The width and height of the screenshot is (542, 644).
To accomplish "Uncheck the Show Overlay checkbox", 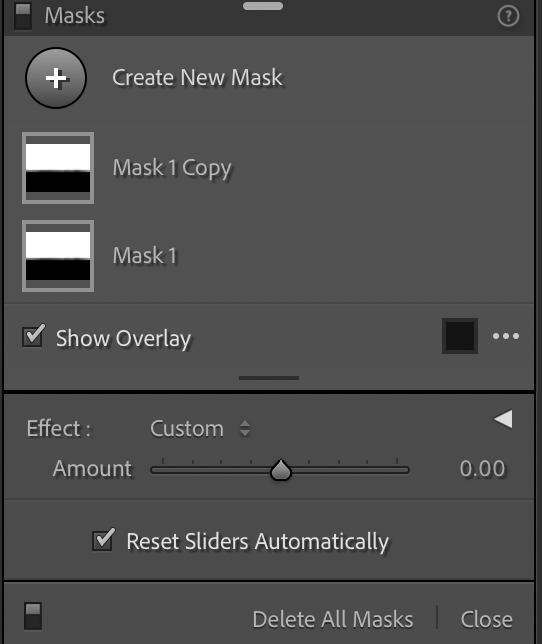I will click(x=33, y=336).
